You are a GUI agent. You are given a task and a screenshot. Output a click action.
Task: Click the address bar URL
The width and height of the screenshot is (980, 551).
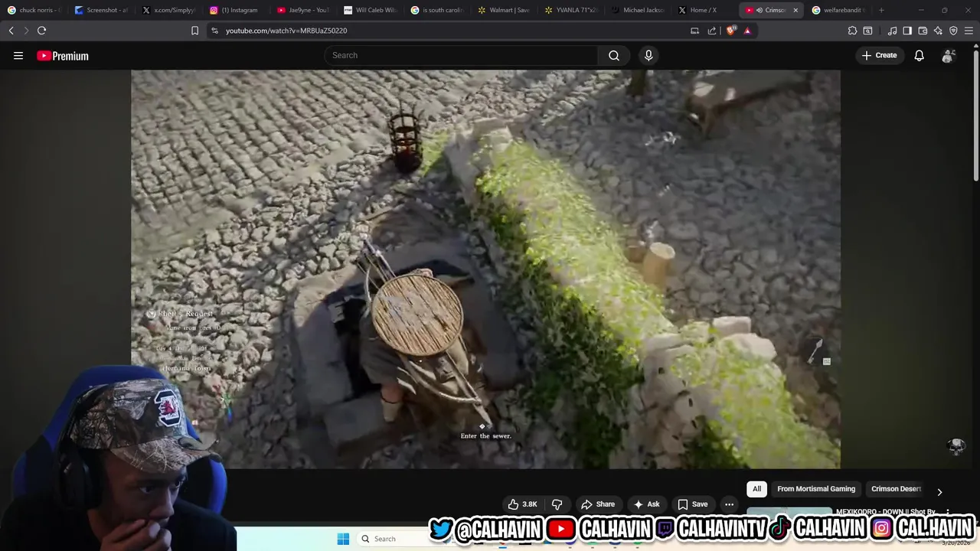click(x=286, y=31)
